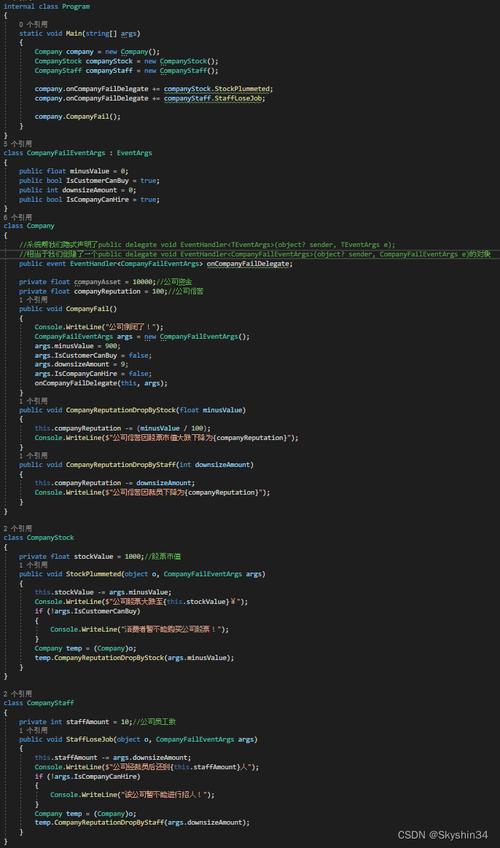Open the references lens above the CompanyFail method
Viewport: 500px width, 848px height.
point(33,300)
